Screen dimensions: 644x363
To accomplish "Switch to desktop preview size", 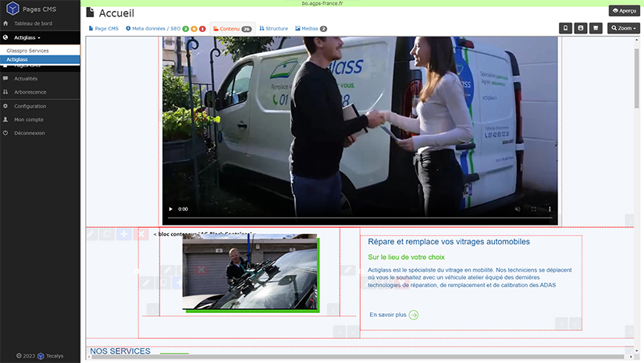I will pyautogui.click(x=596, y=28).
